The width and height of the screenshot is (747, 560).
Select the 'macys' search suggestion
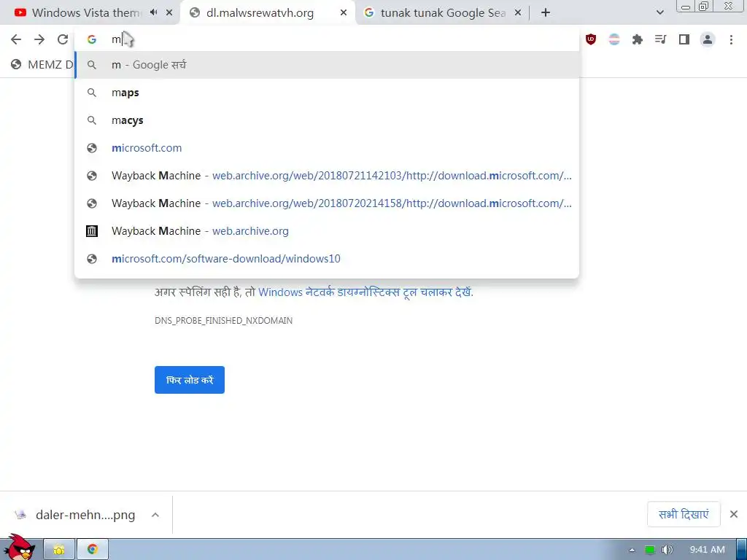(327, 120)
